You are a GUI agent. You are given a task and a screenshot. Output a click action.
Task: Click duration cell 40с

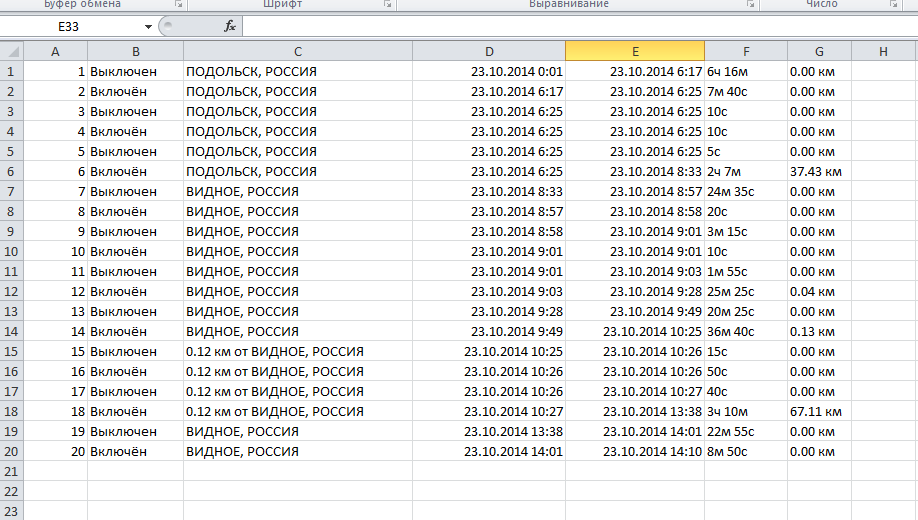[x=746, y=392]
